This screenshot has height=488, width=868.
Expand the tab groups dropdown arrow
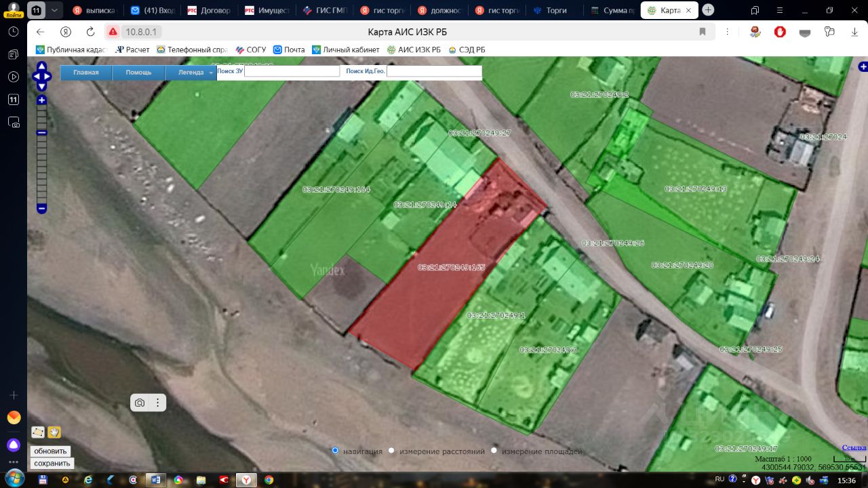55,10
